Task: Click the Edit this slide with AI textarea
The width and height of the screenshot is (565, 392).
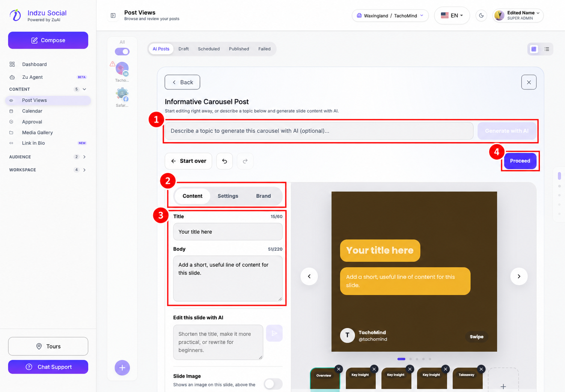Action: 218,342
